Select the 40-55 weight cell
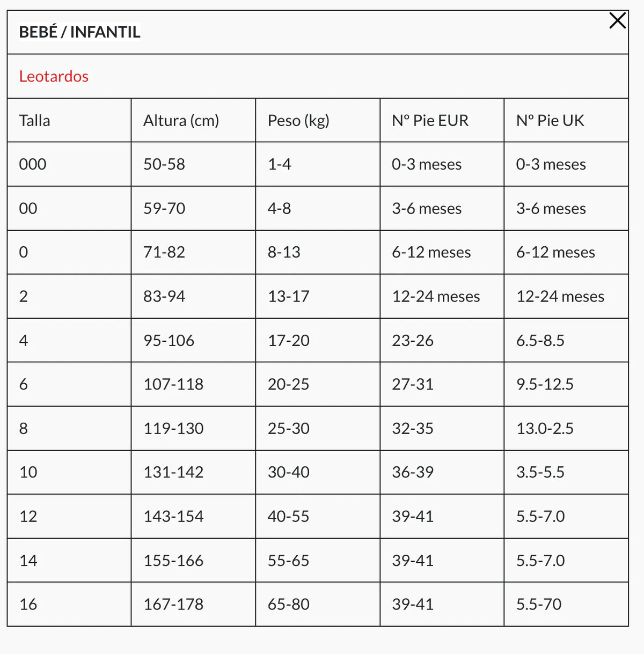644x654 pixels. [x=289, y=516]
